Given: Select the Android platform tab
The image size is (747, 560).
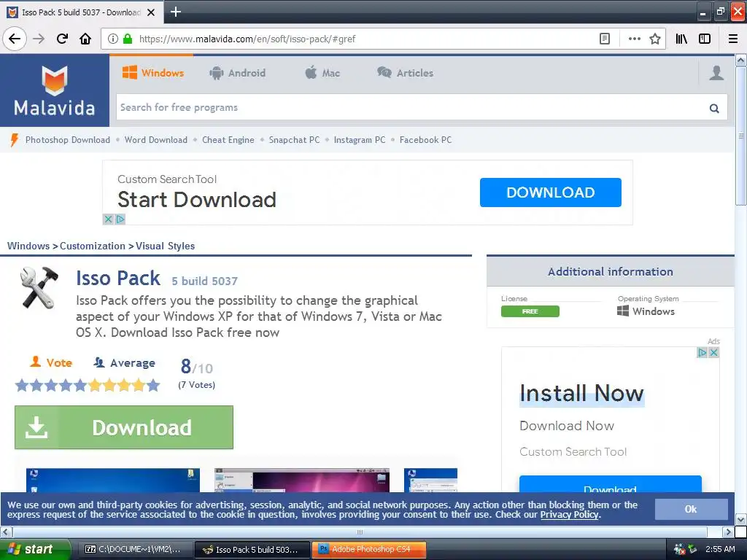Looking at the screenshot, I should tap(237, 73).
